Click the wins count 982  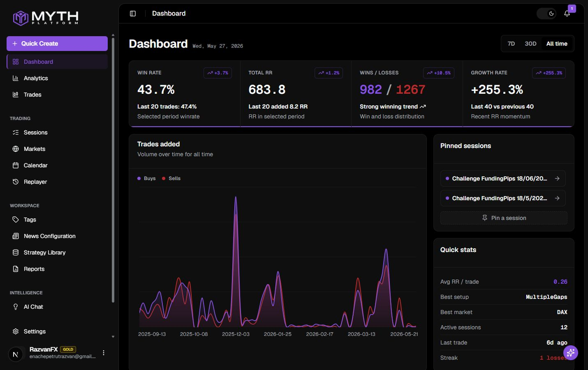point(371,90)
